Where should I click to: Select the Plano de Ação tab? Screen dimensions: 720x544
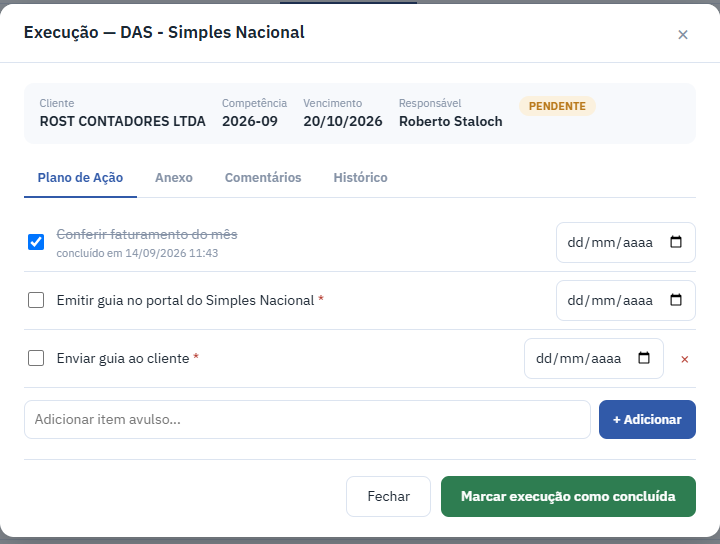click(80, 178)
